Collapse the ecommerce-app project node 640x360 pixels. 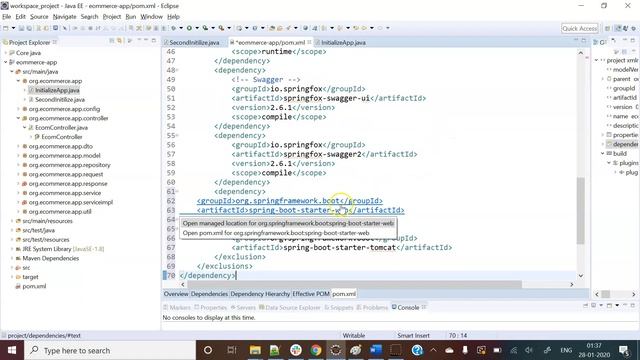(x=6, y=62)
